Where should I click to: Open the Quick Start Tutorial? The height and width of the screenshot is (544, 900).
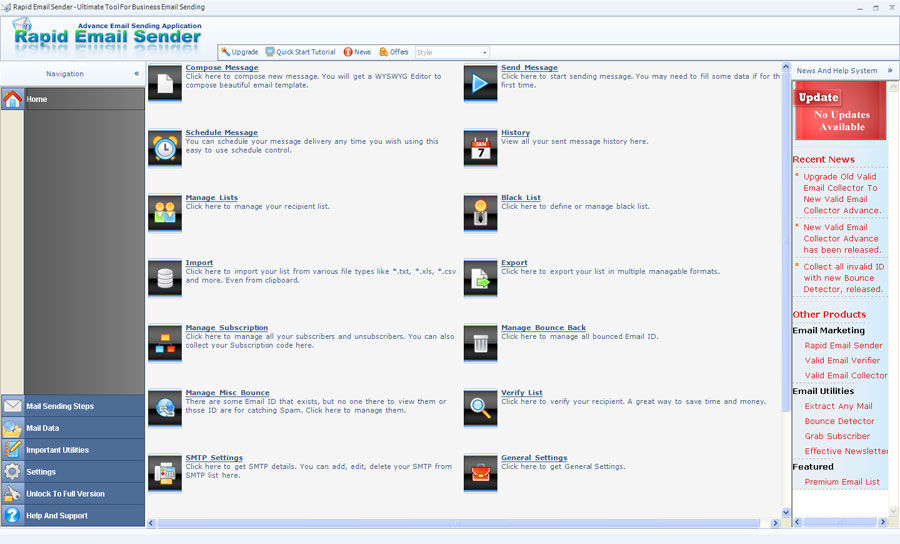(300, 52)
